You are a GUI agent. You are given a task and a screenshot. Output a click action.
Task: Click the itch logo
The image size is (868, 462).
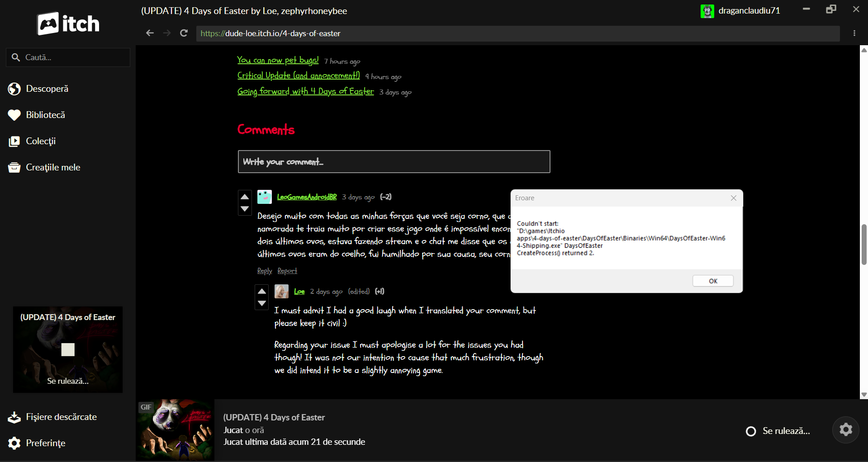coord(68,24)
